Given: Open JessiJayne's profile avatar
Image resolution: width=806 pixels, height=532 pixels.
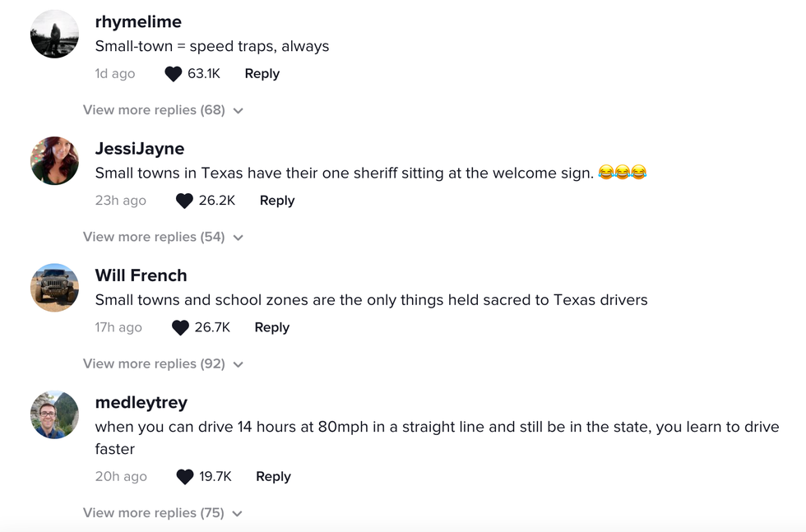Looking at the screenshot, I should [54, 160].
